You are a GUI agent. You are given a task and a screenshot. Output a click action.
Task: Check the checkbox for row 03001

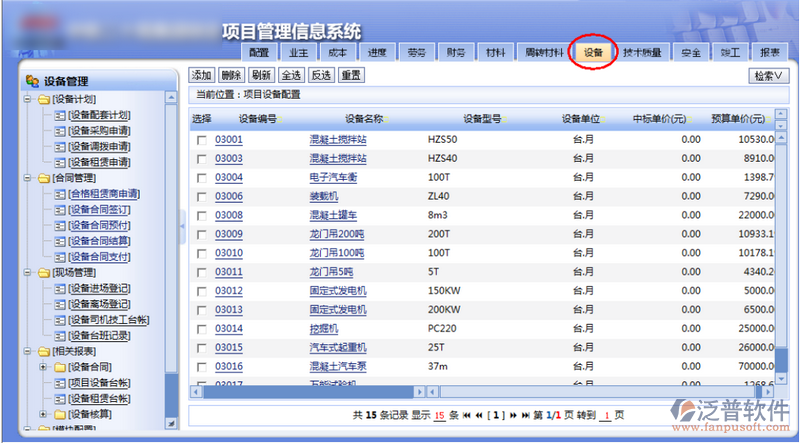(x=201, y=140)
